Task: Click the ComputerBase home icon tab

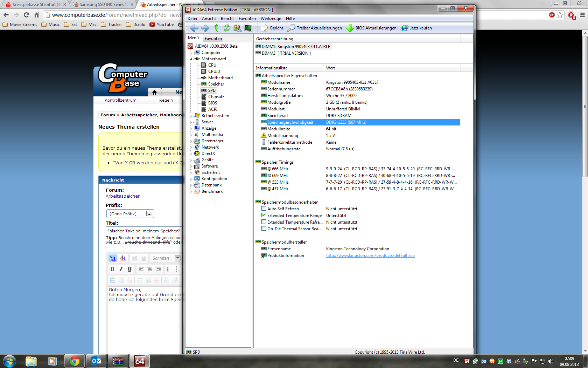Action: [x=154, y=92]
